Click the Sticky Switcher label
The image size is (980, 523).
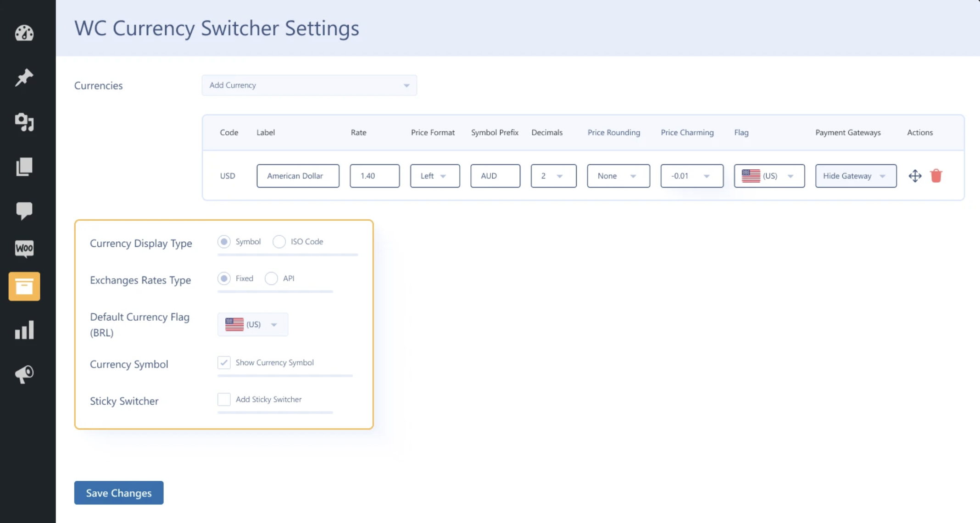click(124, 401)
